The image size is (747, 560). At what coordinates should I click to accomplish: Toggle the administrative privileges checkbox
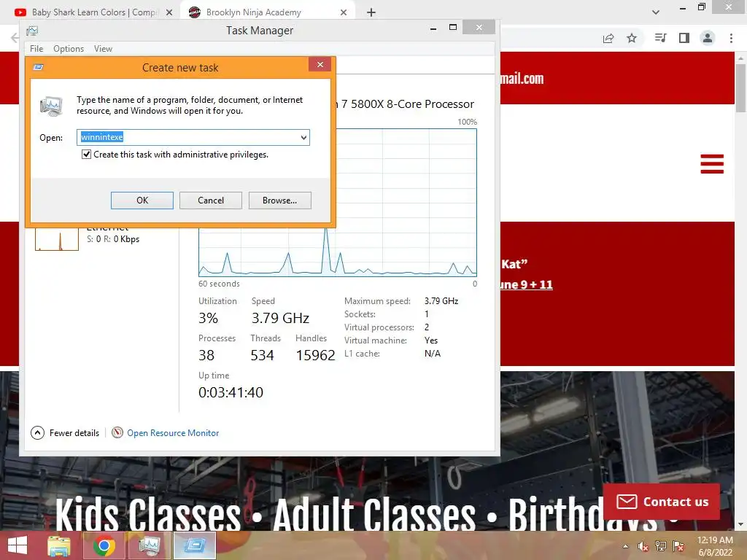[x=86, y=155]
